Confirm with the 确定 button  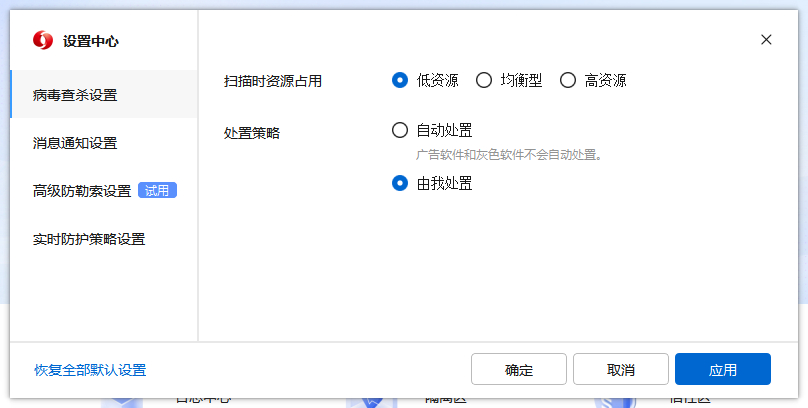[x=518, y=369]
